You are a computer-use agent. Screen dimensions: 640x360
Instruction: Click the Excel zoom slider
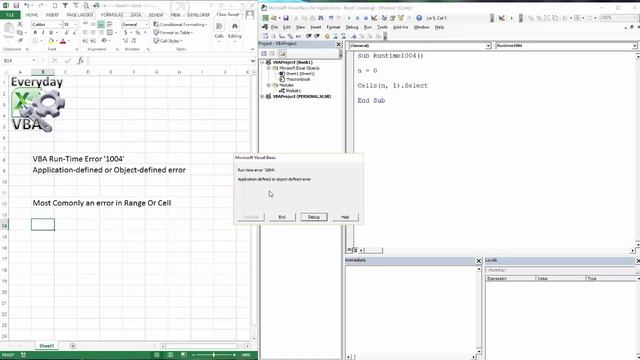point(213,355)
